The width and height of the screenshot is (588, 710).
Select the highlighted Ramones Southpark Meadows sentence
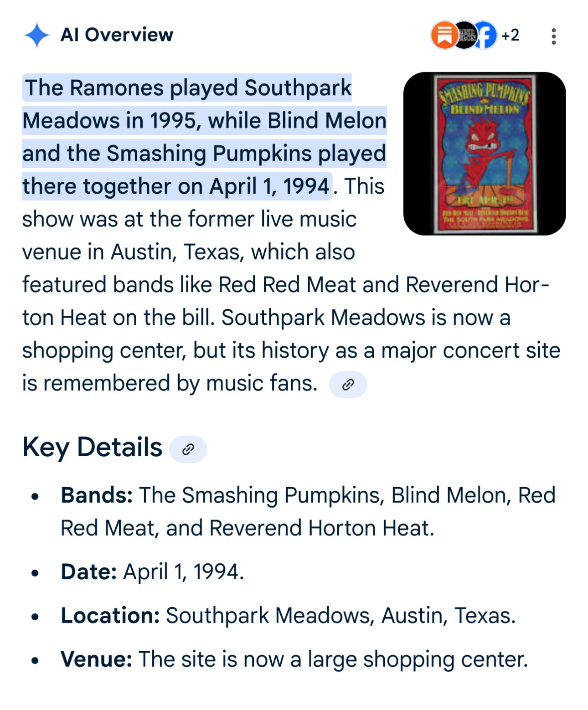click(x=204, y=137)
